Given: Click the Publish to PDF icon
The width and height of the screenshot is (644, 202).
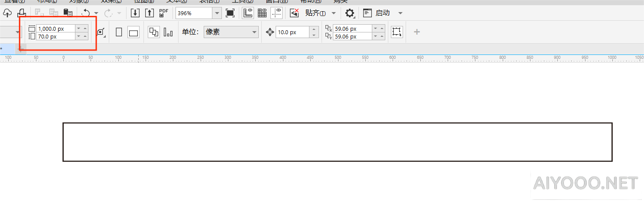Looking at the screenshot, I should click(163, 13).
